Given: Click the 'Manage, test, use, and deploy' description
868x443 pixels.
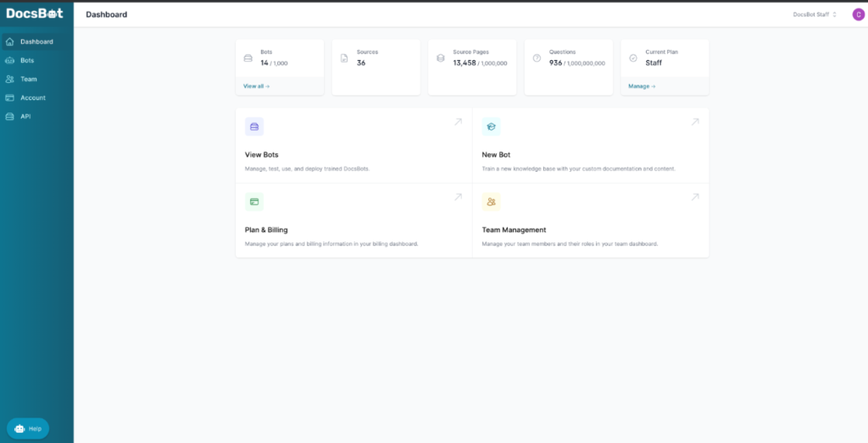Looking at the screenshot, I should pos(307,169).
